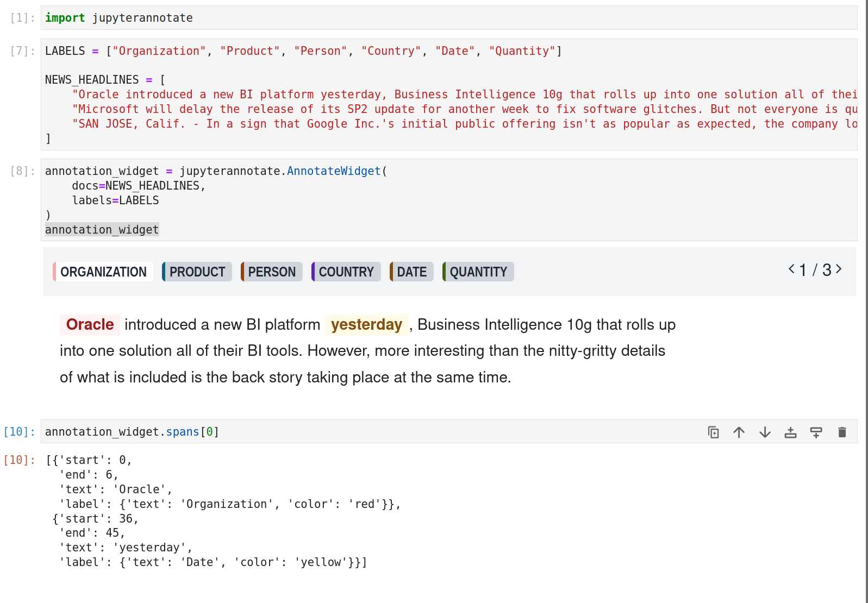Move cell up with arrow icon
Image resolution: width=868 pixels, height=603 pixels.
point(739,432)
